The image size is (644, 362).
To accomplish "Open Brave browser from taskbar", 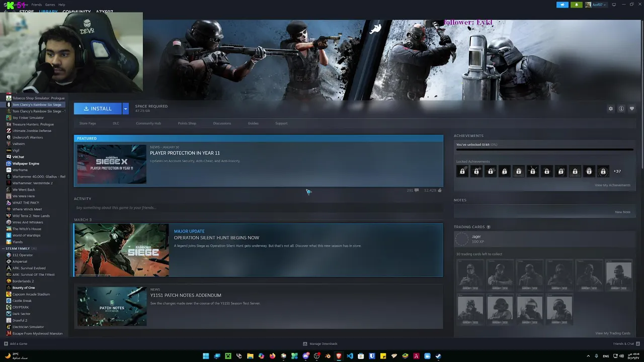I will pyautogui.click(x=339, y=356).
